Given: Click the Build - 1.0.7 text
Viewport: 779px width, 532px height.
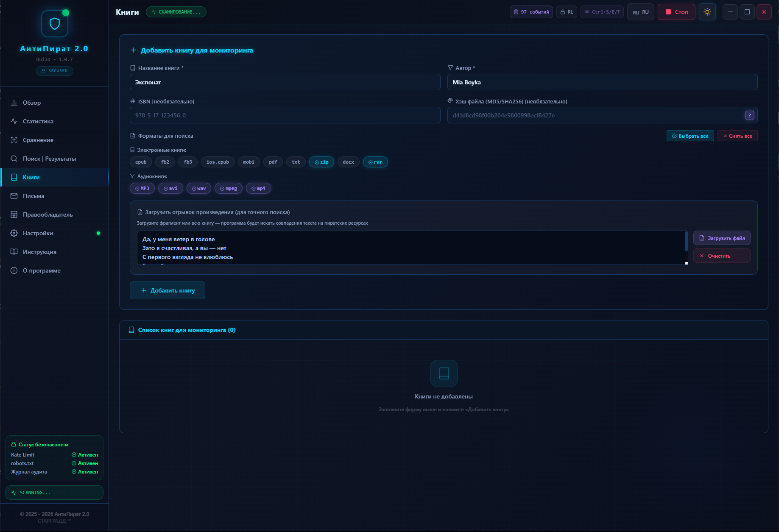Looking at the screenshot, I should 54,59.
